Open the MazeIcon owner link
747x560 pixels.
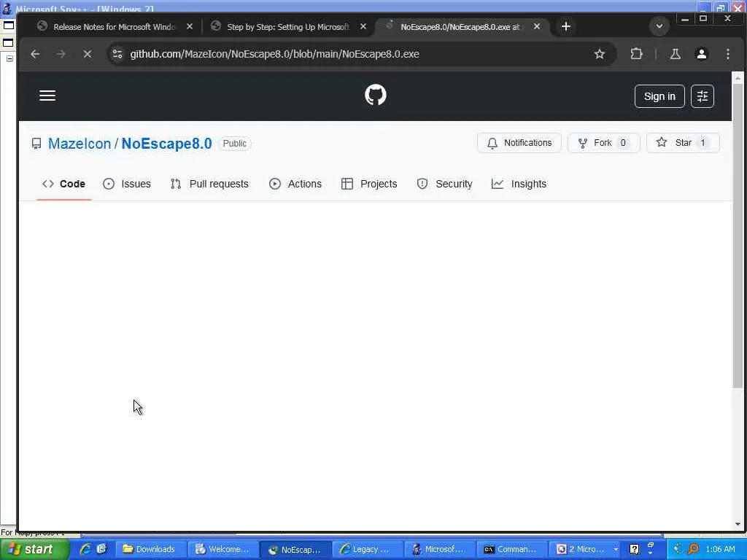click(x=80, y=144)
